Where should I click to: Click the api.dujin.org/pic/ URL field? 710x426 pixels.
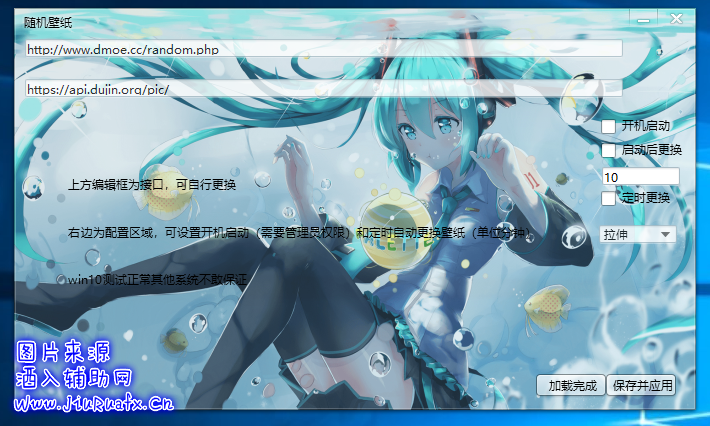324,89
